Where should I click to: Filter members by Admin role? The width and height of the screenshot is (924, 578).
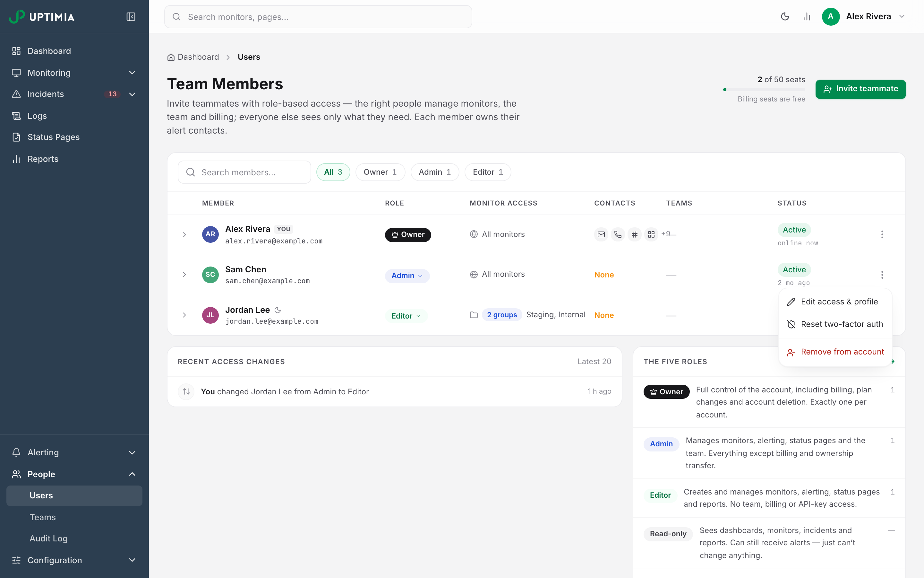[x=434, y=172]
